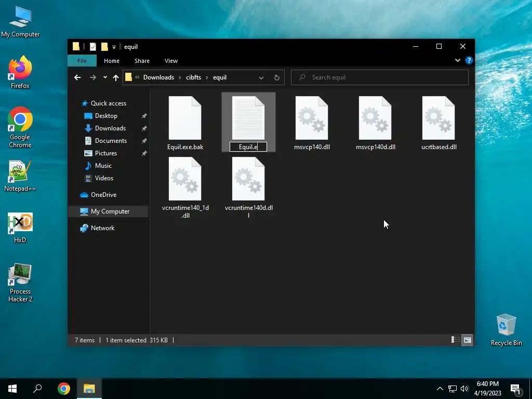This screenshot has width=532, height=399.
Task: Open Downloads in sidebar
Action: point(110,128)
